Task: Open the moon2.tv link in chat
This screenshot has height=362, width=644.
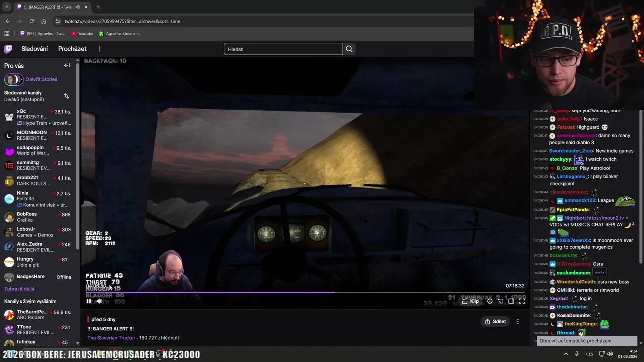Action: click(x=605, y=218)
